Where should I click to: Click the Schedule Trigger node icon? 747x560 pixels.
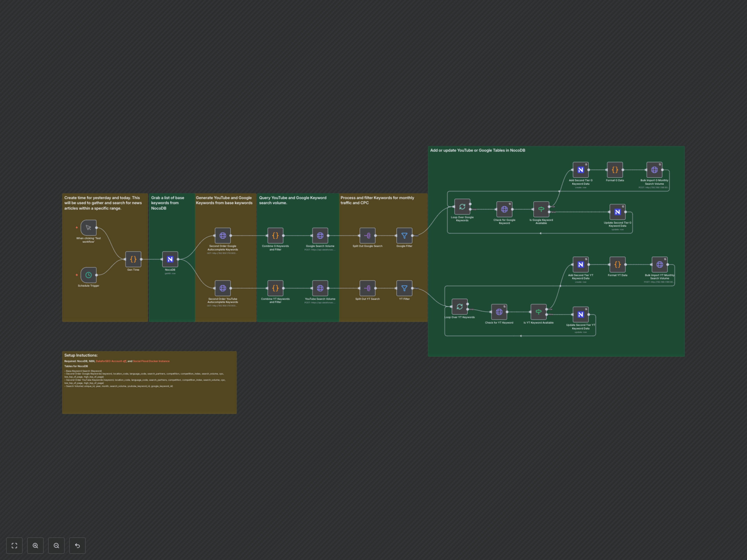pyautogui.click(x=89, y=275)
